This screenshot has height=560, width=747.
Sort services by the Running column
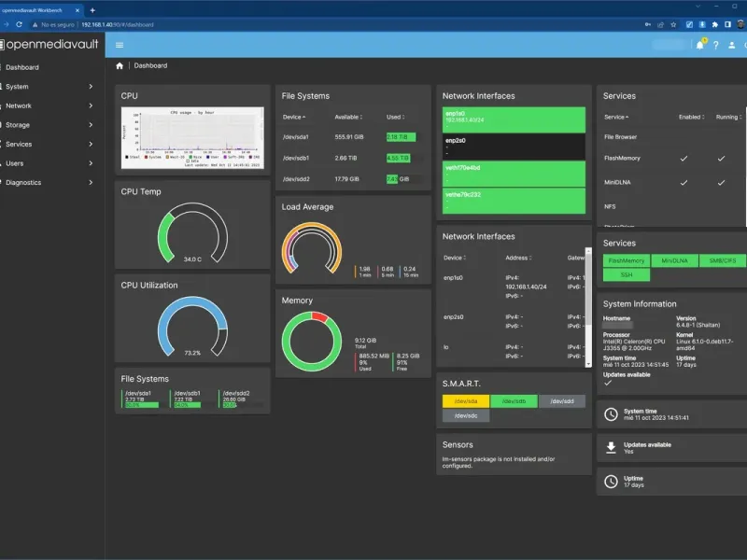(x=729, y=118)
